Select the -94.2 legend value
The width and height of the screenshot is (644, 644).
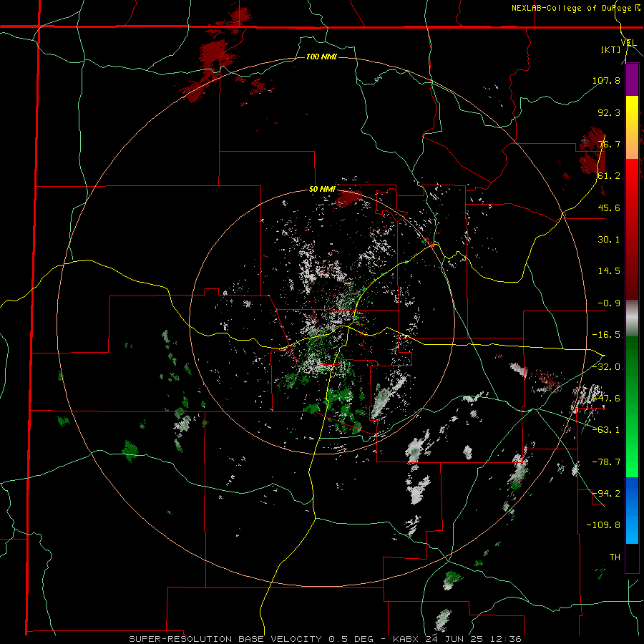tap(606, 493)
